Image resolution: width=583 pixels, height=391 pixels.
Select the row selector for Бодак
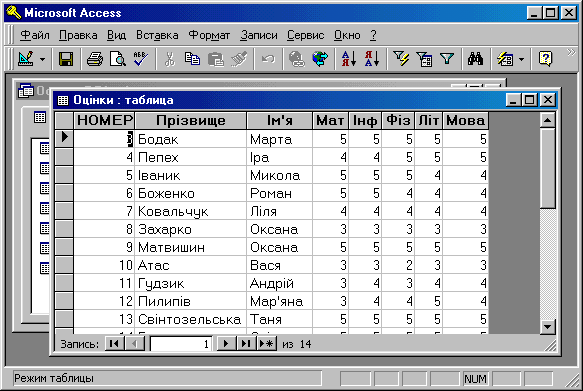point(64,138)
